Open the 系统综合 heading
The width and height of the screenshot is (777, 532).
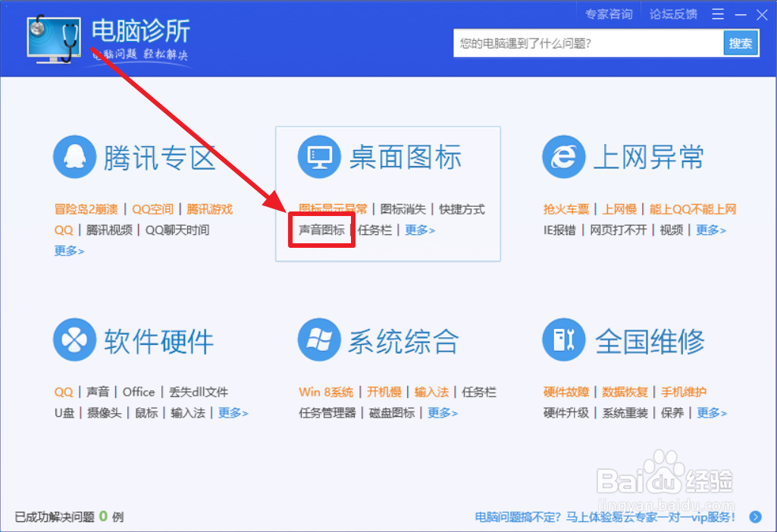click(x=403, y=341)
